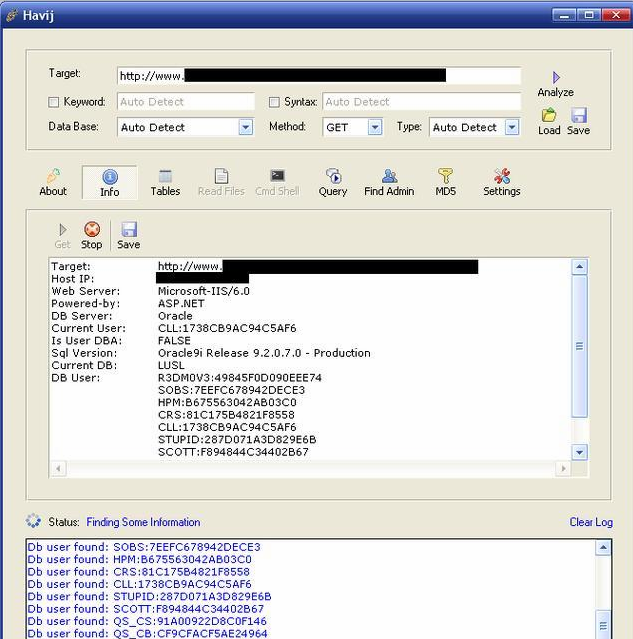Click the info panel scroll down arrow

579,452
